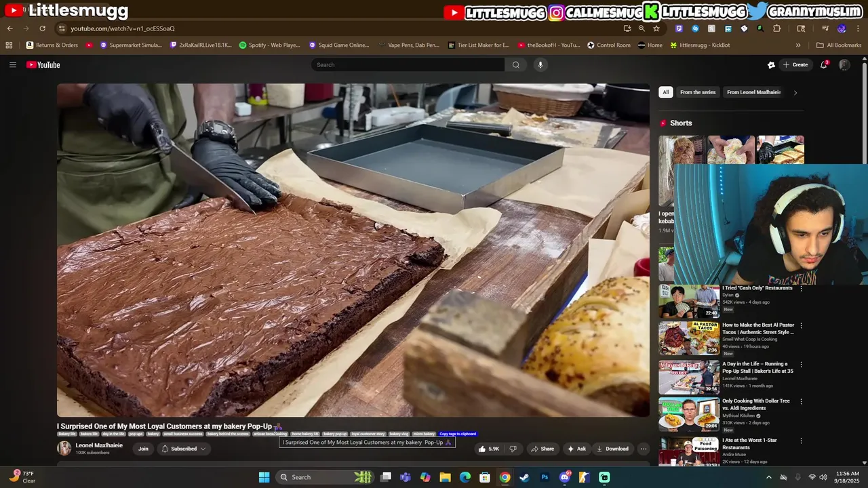The height and width of the screenshot is (488, 868).
Task: Start voice search with the microphone icon
Action: coord(540,65)
